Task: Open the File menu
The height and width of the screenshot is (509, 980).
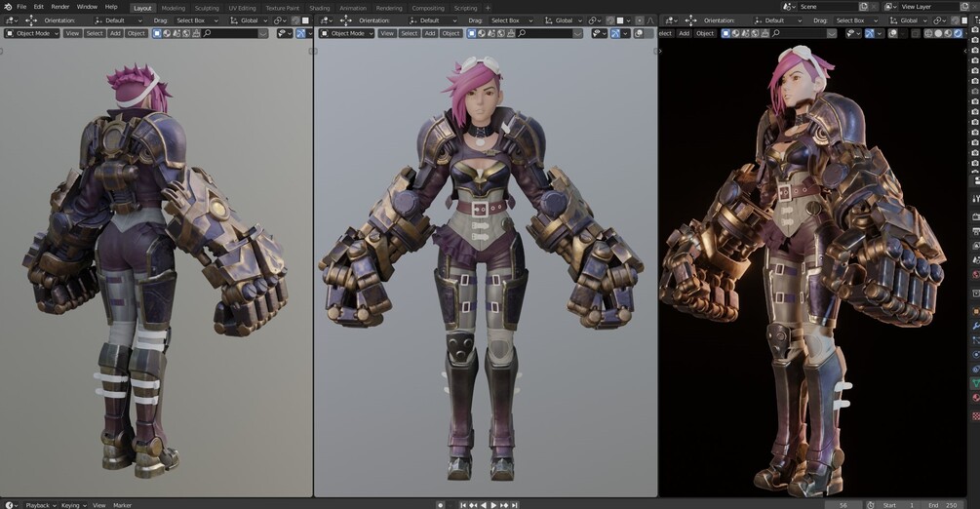Action: [21, 7]
